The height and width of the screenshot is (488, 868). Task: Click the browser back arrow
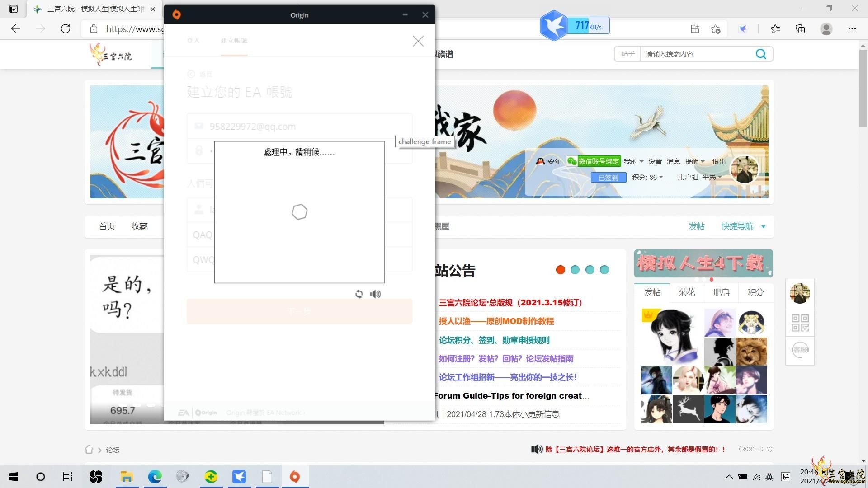click(x=16, y=29)
